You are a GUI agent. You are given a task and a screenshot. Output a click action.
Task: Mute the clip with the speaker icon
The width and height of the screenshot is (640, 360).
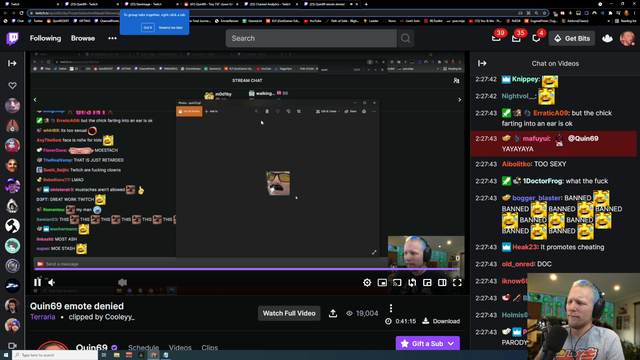pos(51,282)
